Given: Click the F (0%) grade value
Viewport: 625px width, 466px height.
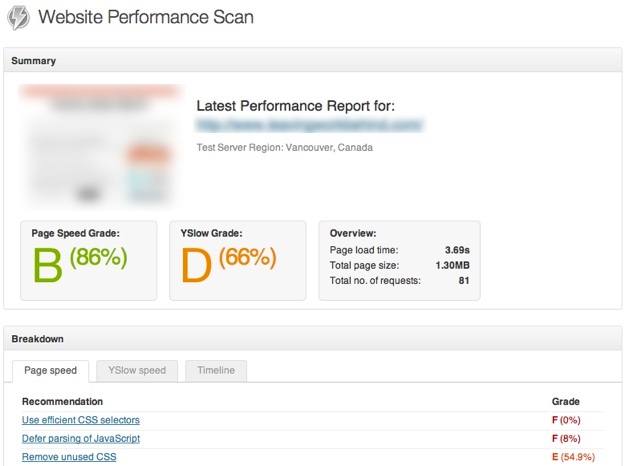Looking at the screenshot, I should 573,420.
